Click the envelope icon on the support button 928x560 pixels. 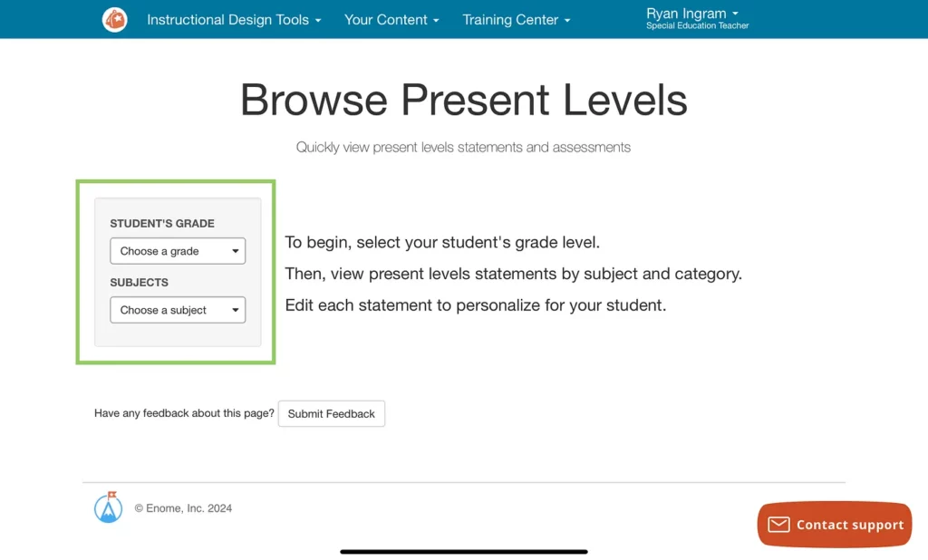point(778,525)
